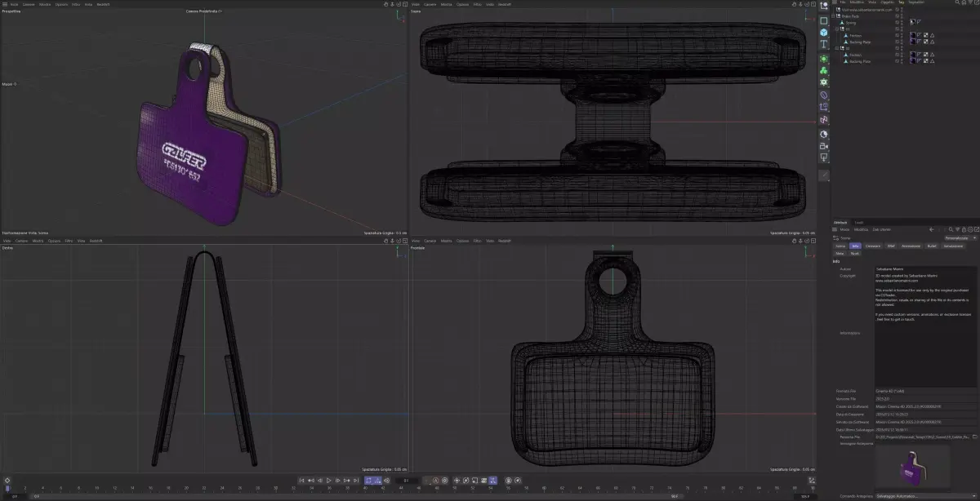Image resolution: width=980 pixels, height=501 pixels.
Task: Toggle the lock icon in Attributes panel
Action: [x=964, y=229]
